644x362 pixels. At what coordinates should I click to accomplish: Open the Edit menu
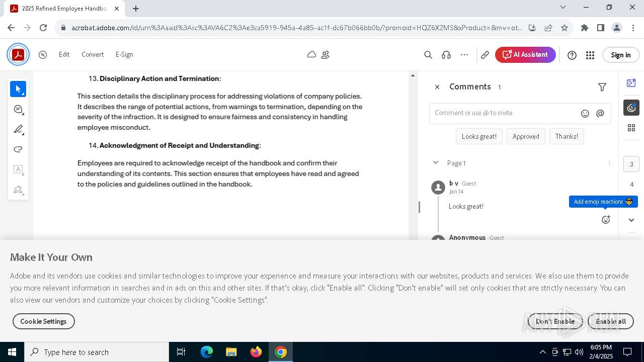pyautogui.click(x=64, y=54)
